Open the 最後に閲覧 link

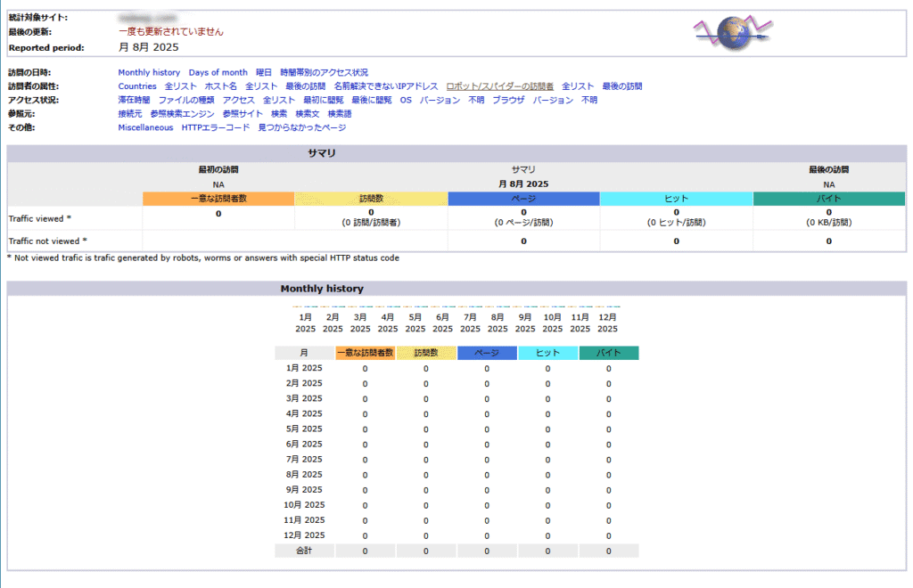point(372,100)
